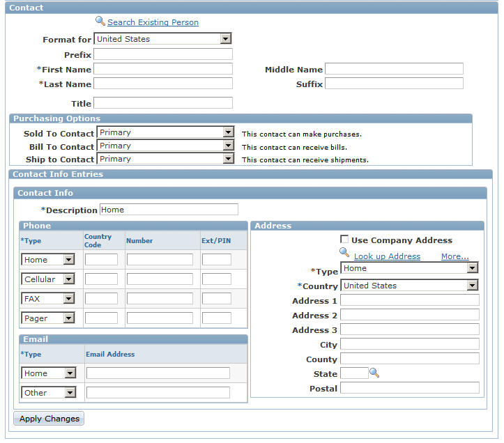The image size is (504, 443).
Task: Click the Address 2 input field
Action: point(410,315)
